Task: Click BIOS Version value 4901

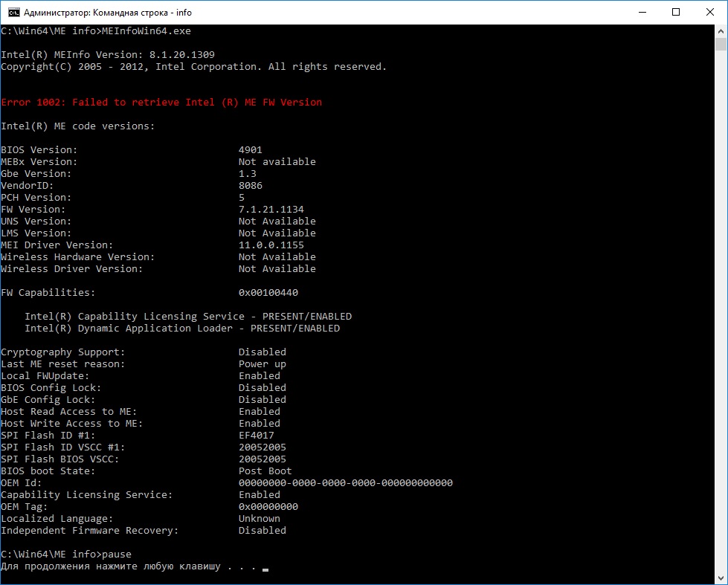Action: (251, 150)
